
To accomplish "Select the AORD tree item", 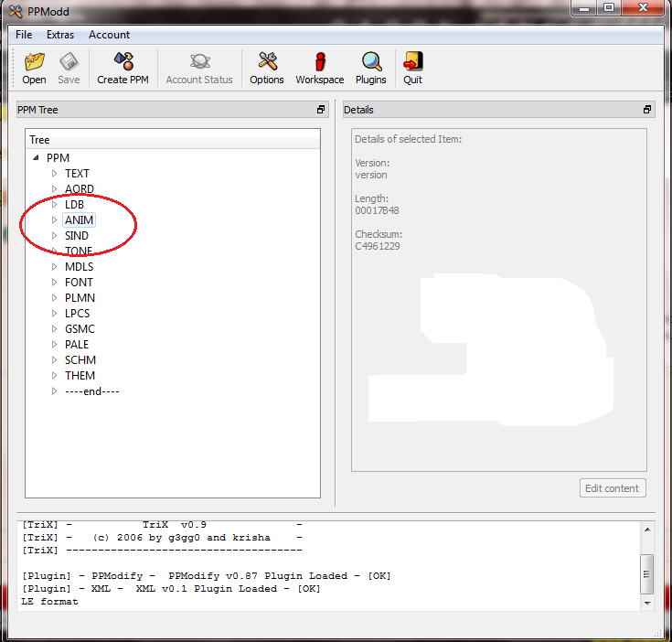I will point(80,188).
